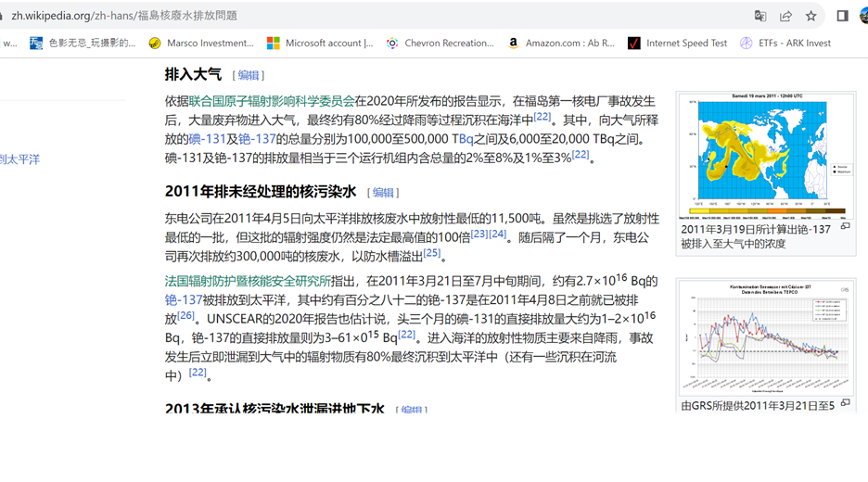Open the cesium-137 atmospheric concentration map thumbnail
The width and height of the screenshot is (868, 482).
766,155
